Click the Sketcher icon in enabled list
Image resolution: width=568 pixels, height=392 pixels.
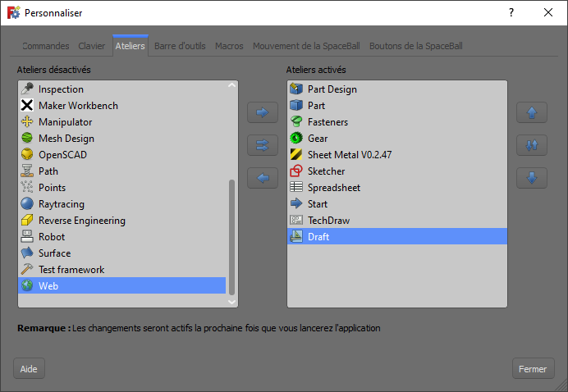point(297,171)
